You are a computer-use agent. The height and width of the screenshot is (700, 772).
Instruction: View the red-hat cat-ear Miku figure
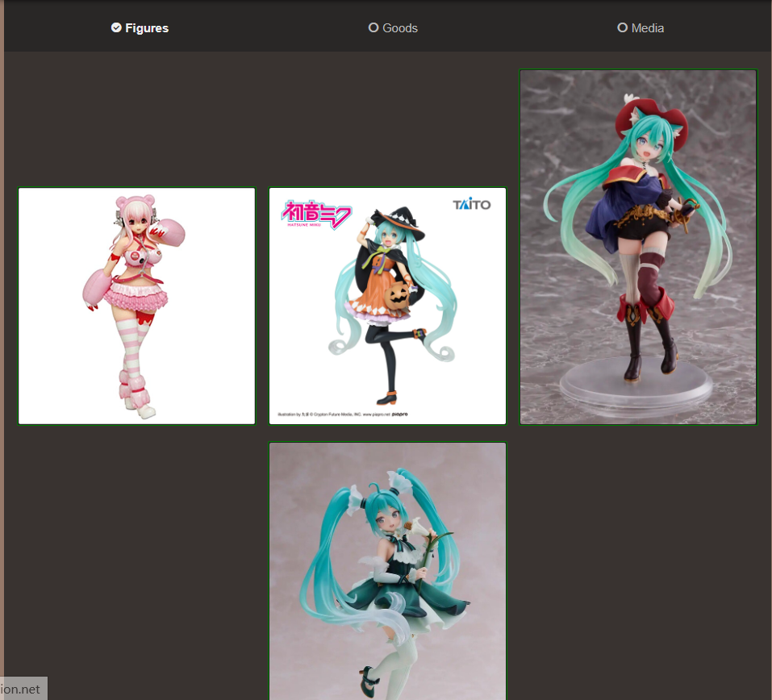tap(638, 247)
